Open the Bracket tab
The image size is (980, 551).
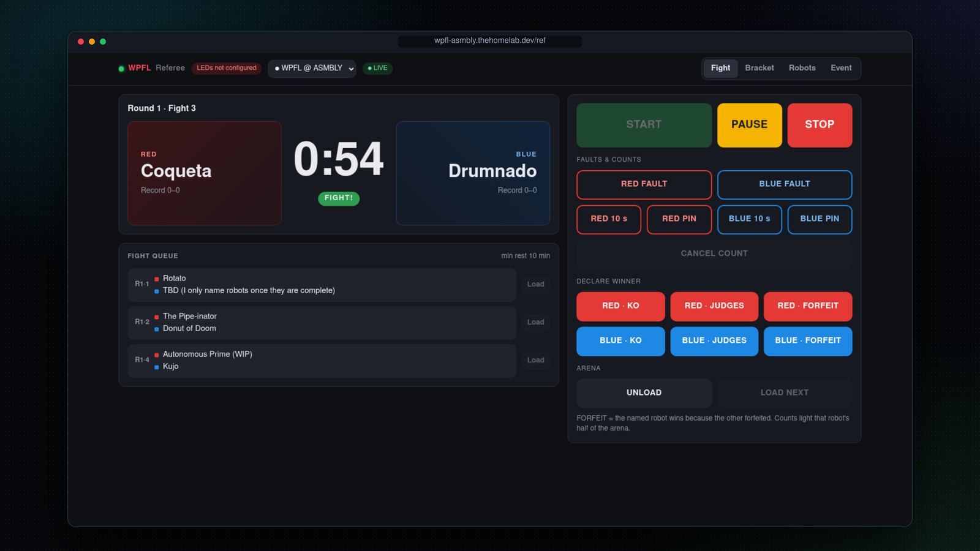[759, 68]
